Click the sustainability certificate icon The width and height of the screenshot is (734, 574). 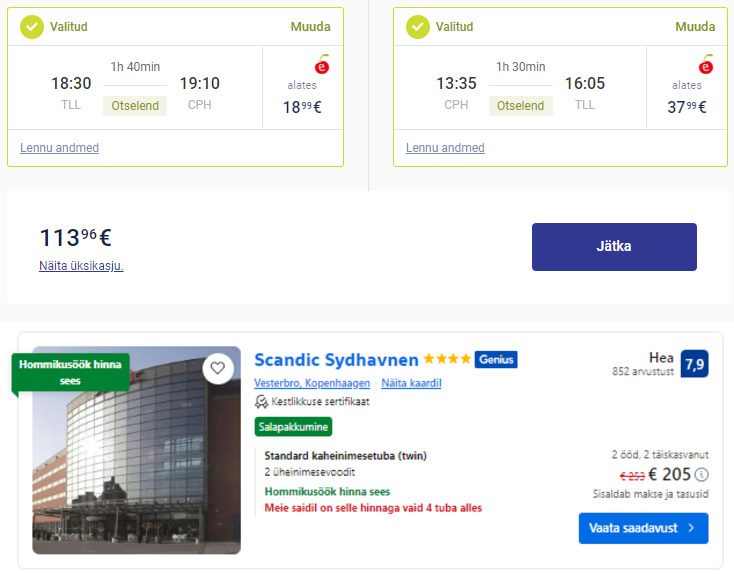click(x=261, y=402)
